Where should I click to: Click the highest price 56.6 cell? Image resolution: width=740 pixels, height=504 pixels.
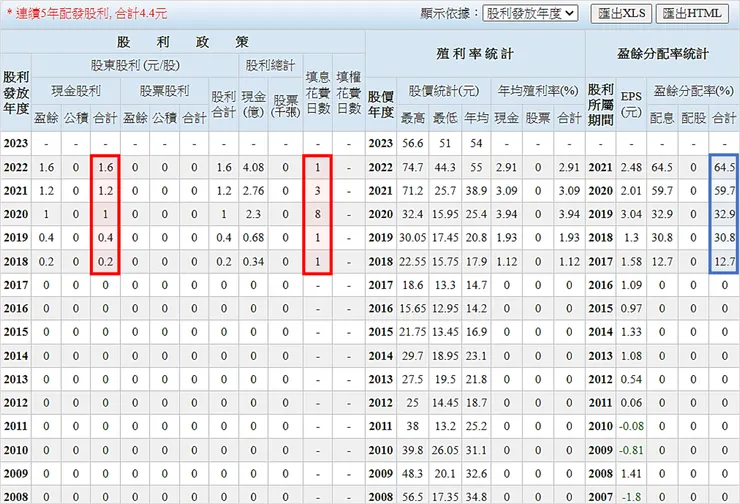pyautogui.click(x=412, y=143)
